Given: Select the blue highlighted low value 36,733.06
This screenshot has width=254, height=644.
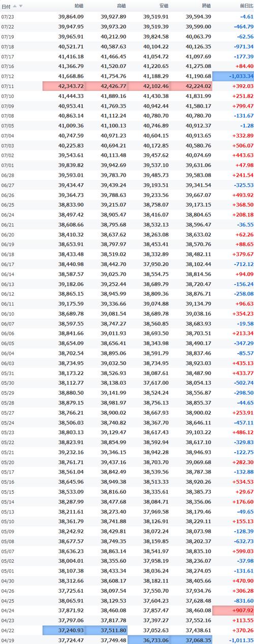Looking at the screenshot, I should [148, 640].
